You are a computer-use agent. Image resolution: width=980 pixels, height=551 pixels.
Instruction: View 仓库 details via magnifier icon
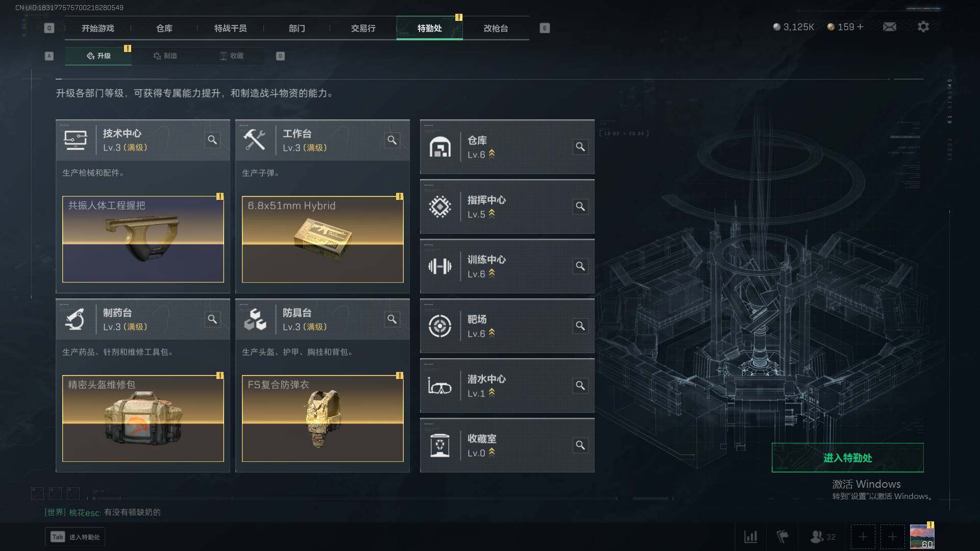pos(580,147)
